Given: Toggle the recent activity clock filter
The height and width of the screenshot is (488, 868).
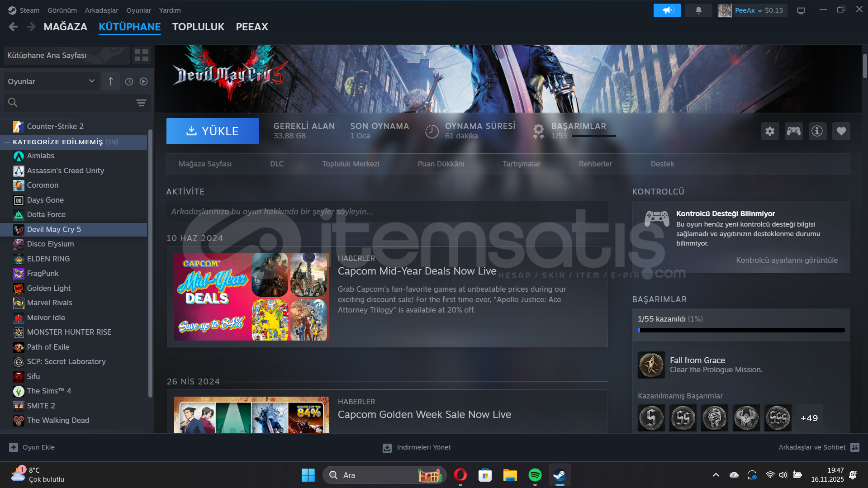Looking at the screenshot, I should click(x=129, y=81).
